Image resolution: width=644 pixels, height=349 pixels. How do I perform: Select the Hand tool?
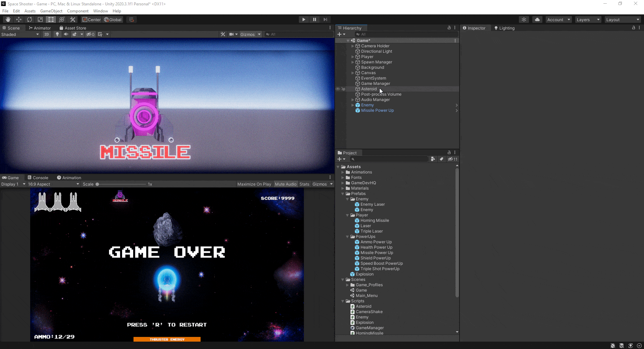[8, 19]
